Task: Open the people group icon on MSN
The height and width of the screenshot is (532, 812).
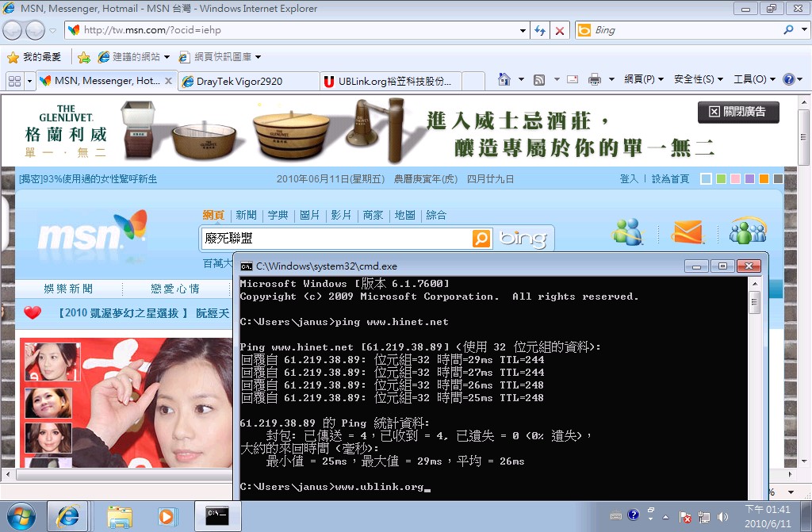Action: [748, 231]
